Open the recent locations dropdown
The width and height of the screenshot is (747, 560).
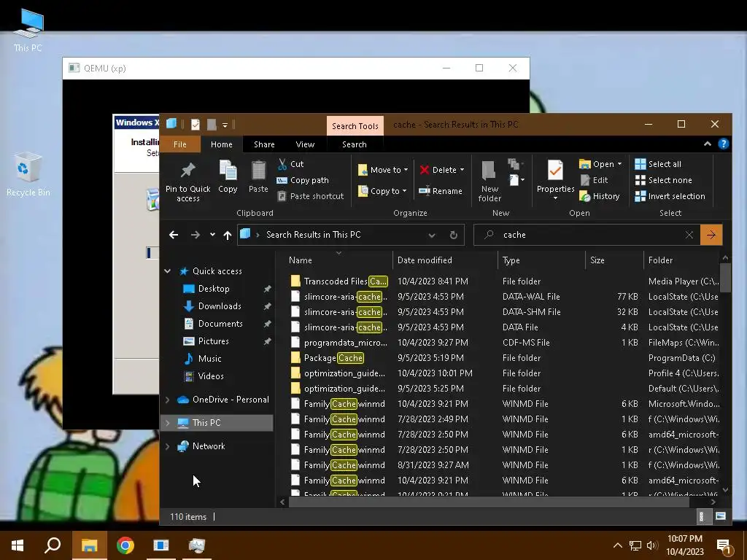pyautogui.click(x=212, y=234)
